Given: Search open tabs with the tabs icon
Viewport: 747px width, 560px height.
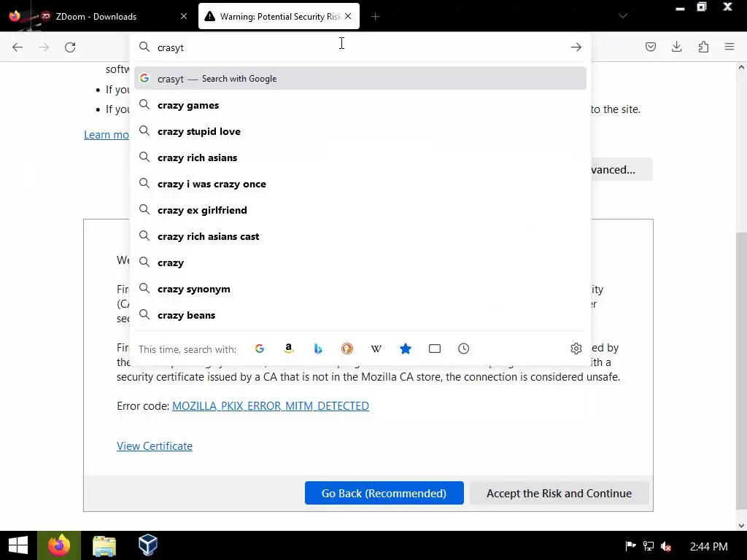Looking at the screenshot, I should (435, 349).
